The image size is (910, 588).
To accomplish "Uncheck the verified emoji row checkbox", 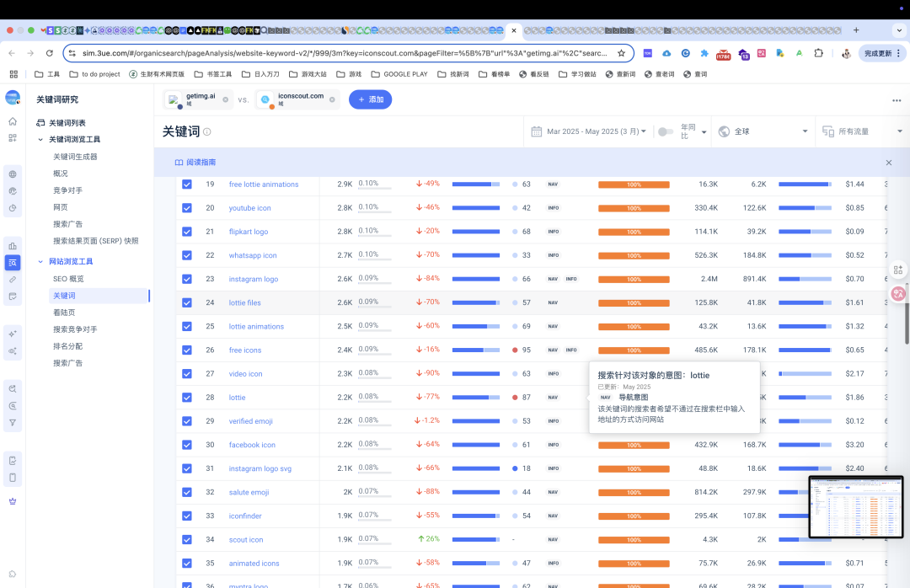I will (187, 421).
